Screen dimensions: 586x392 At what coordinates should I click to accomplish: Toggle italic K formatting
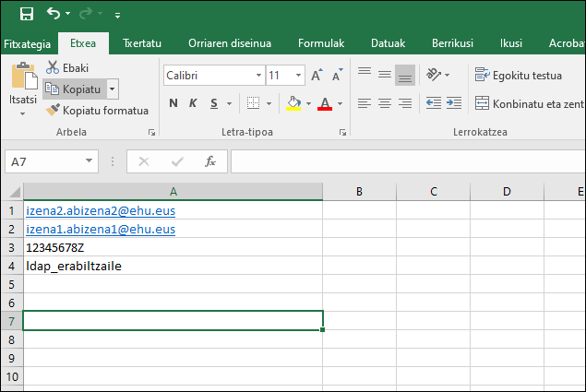click(193, 103)
